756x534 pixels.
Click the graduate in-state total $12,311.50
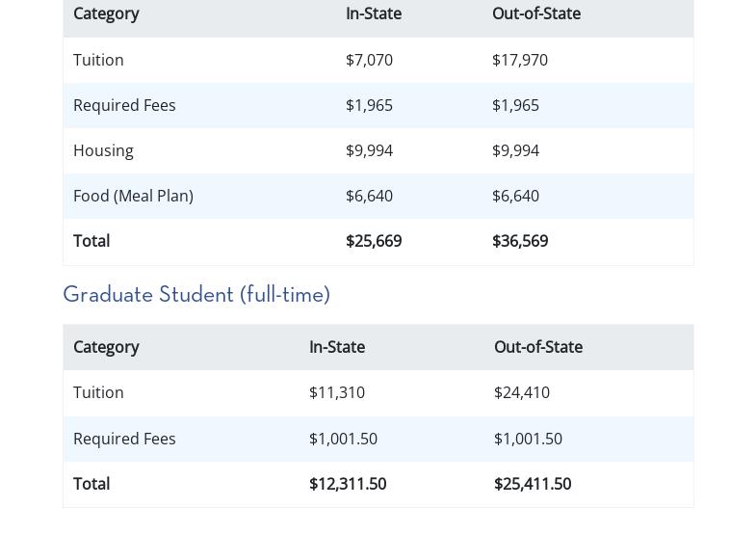point(348,484)
